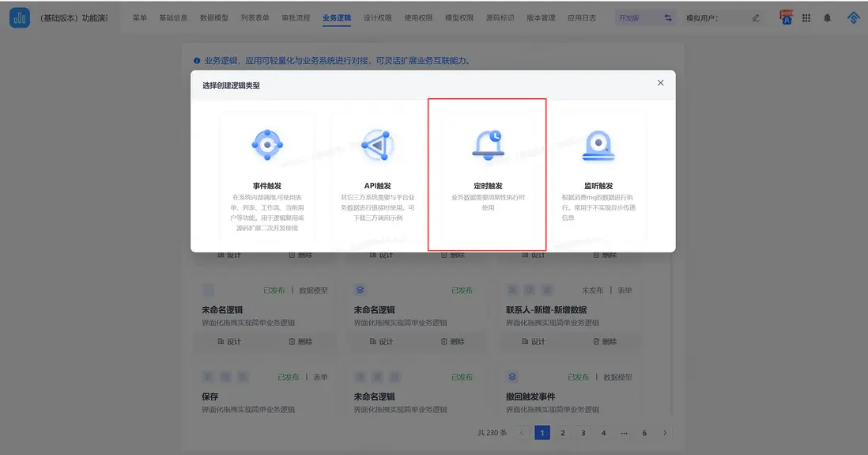
Task: Click the app logo in top-left corner
Action: 20,17
